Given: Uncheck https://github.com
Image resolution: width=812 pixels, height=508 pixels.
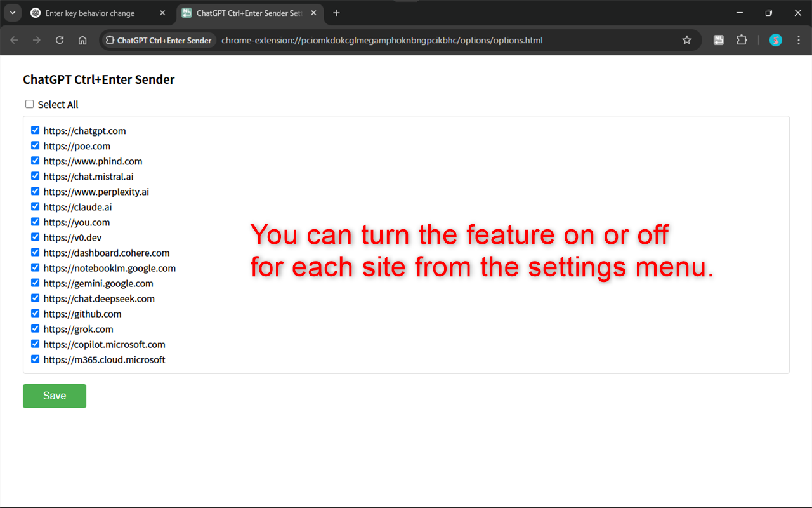Looking at the screenshot, I should click(x=35, y=313).
